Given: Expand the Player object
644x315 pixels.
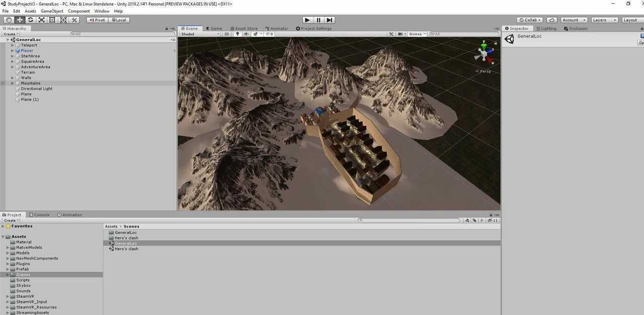Looking at the screenshot, I should 13,51.
